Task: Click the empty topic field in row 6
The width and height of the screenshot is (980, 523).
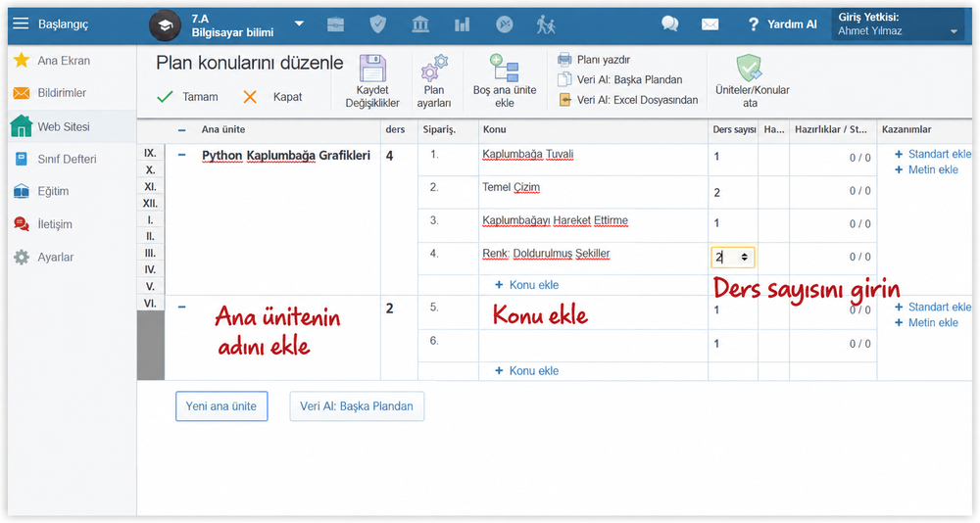Action: click(593, 344)
